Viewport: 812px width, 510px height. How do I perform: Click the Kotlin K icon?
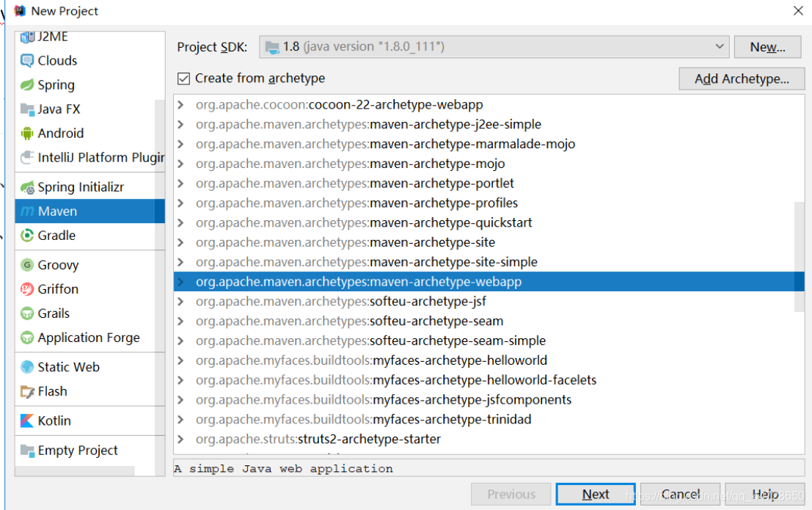(x=27, y=420)
